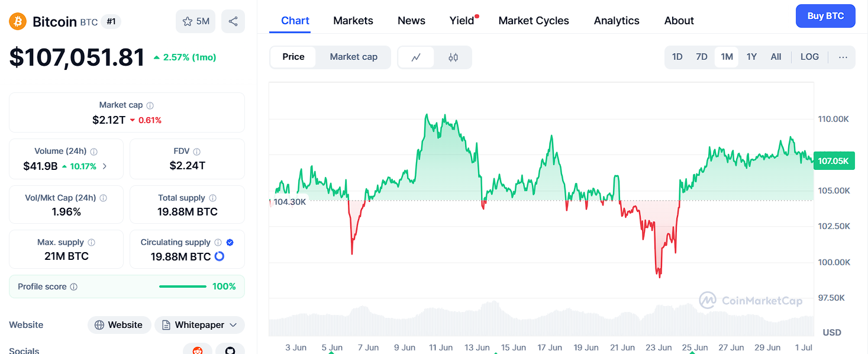Select the 1M time range
The width and height of the screenshot is (868, 354).
(x=727, y=57)
